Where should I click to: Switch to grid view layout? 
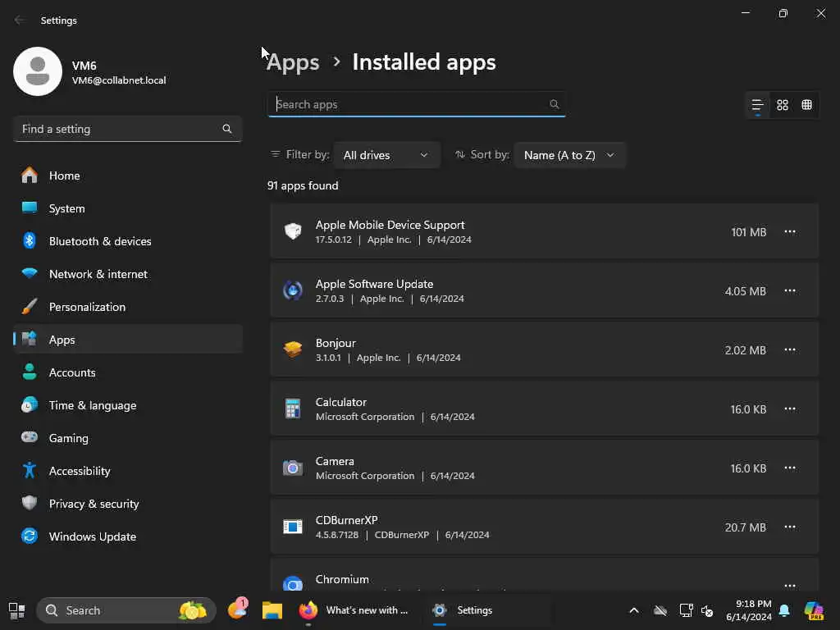coord(783,105)
